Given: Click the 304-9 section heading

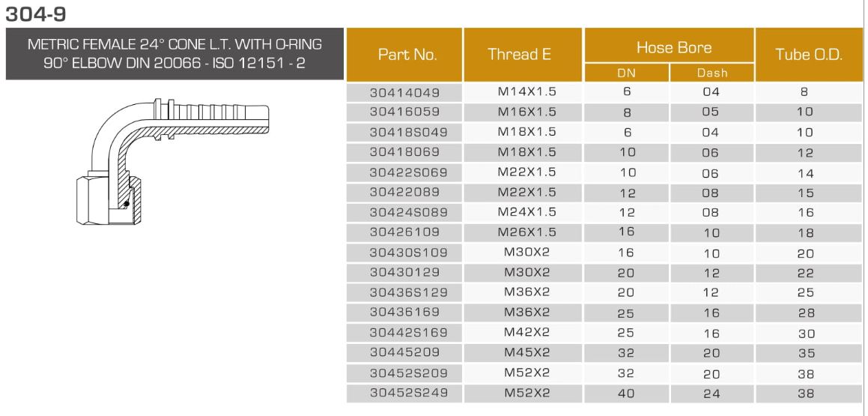Looking at the screenshot, I should click(31, 12).
